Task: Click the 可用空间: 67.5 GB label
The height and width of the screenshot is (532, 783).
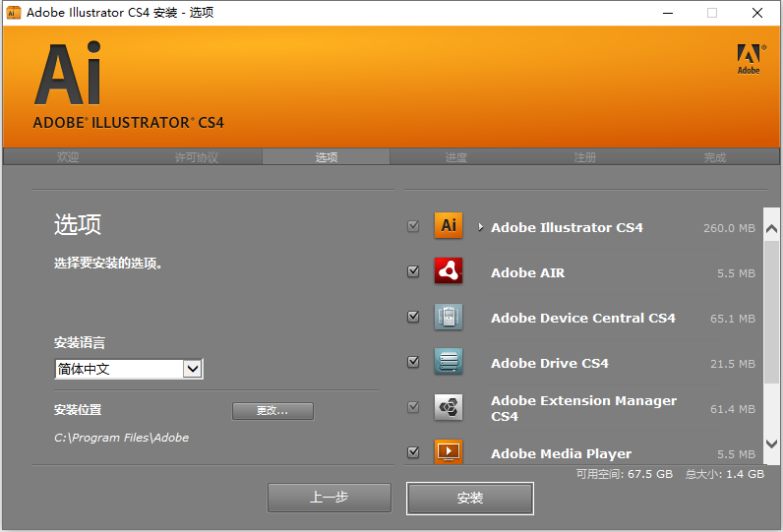Action: pos(625,474)
